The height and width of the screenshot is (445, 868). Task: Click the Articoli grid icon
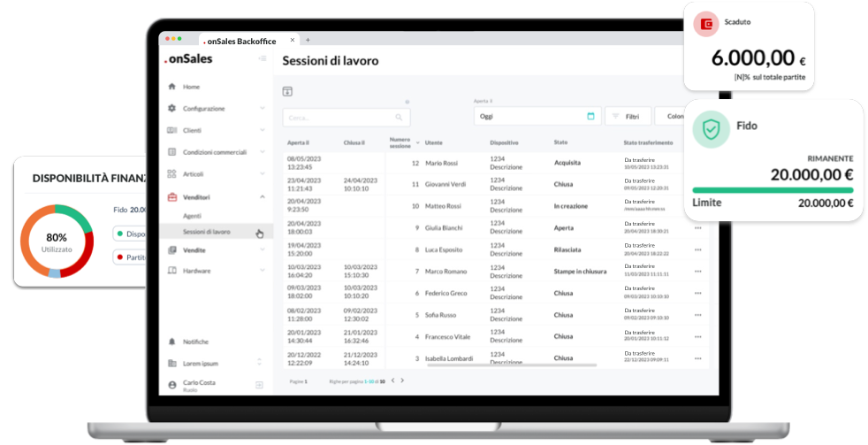click(171, 174)
